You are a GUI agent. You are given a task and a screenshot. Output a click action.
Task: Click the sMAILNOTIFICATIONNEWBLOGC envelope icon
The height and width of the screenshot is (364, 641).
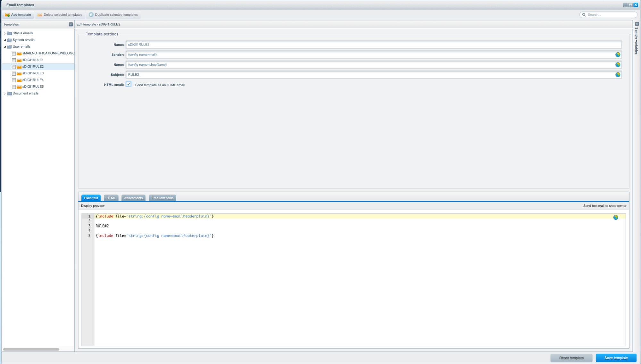[19, 54]
